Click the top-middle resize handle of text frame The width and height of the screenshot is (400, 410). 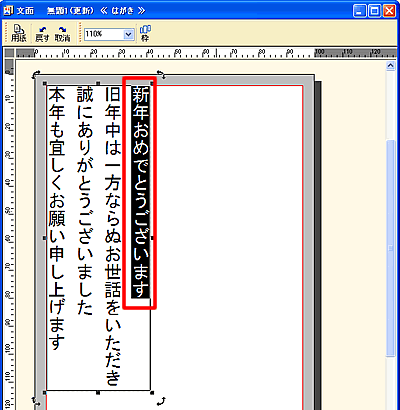tap(98, 82)
